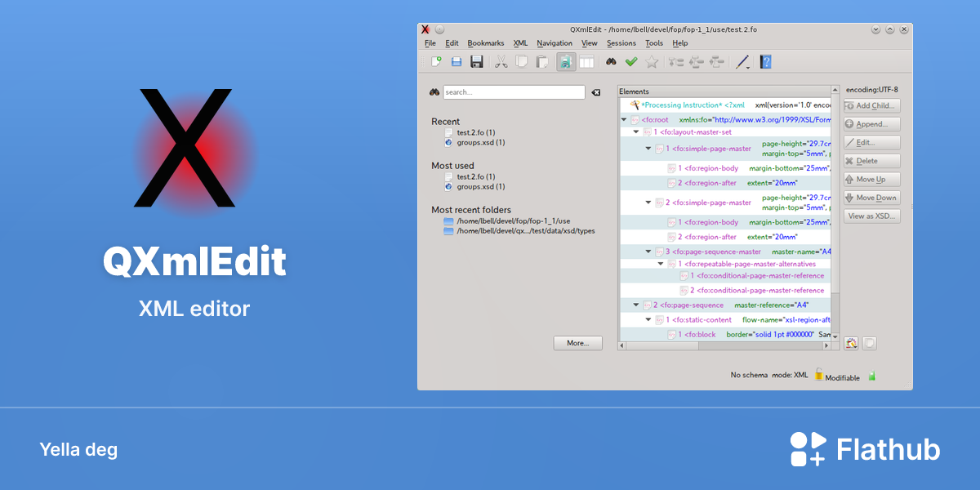This screenshot has width=980, height=490.
Task: Click the padlock Modifiable icon in status bar
Action: click(x=818, y=374)
